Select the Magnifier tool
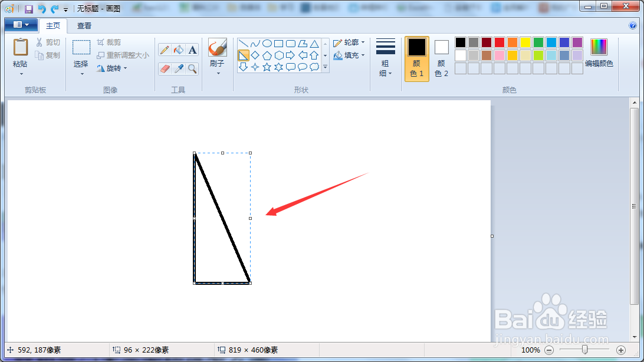This screenshot has width=644, height=362. click(192, 68)
